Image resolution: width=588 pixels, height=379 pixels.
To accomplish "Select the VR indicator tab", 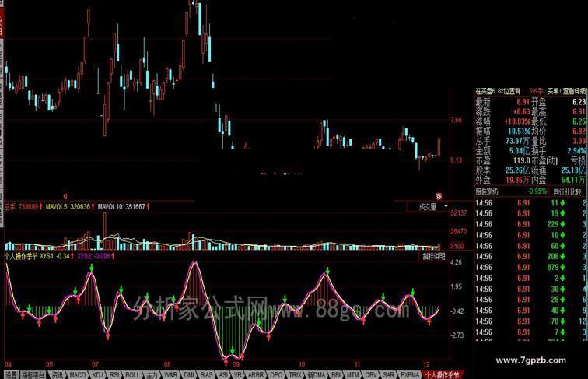I will (x=238, y=375).
